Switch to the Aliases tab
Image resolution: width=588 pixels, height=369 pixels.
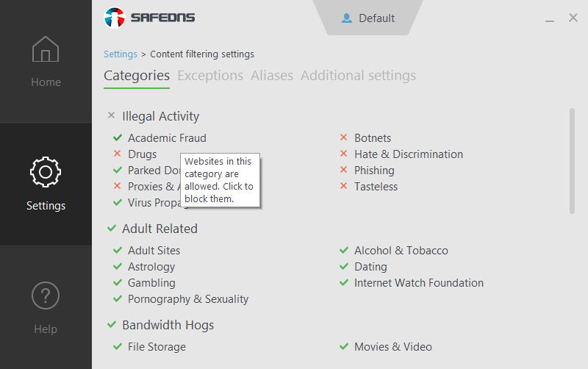[x=272, y=76]
